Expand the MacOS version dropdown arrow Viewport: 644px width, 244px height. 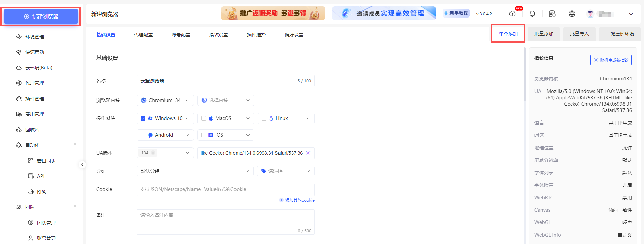point(248,118)
